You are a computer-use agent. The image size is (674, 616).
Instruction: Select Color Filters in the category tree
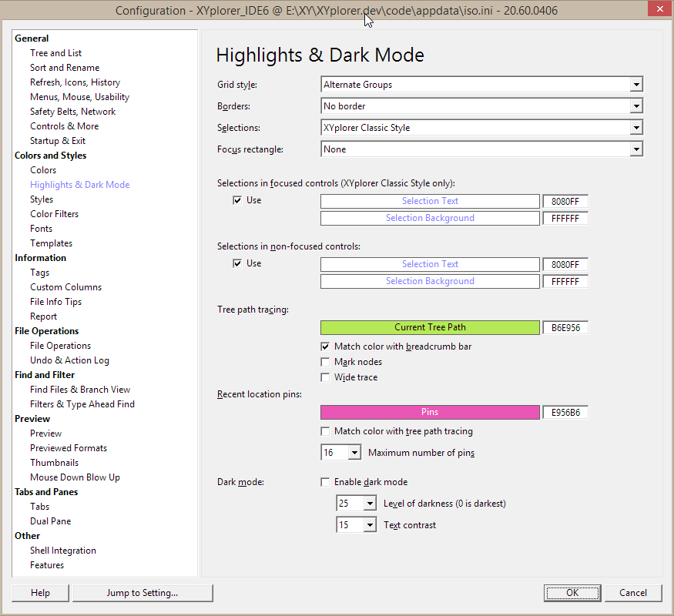[54, 214]
